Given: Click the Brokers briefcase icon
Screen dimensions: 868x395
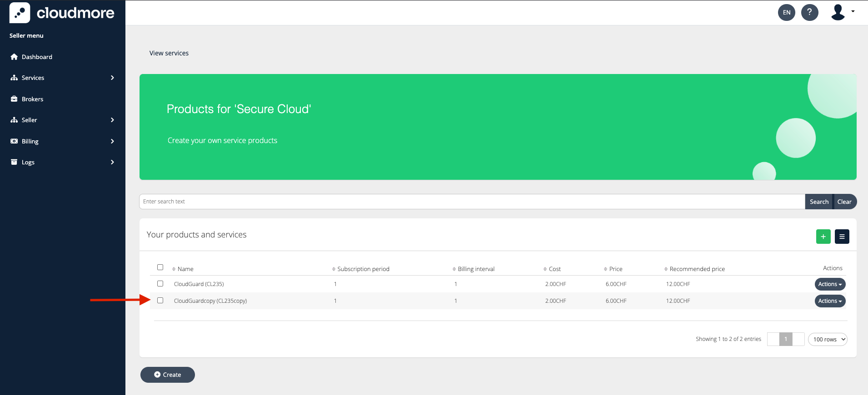Looking at the screenshot, I should (14, 99).
